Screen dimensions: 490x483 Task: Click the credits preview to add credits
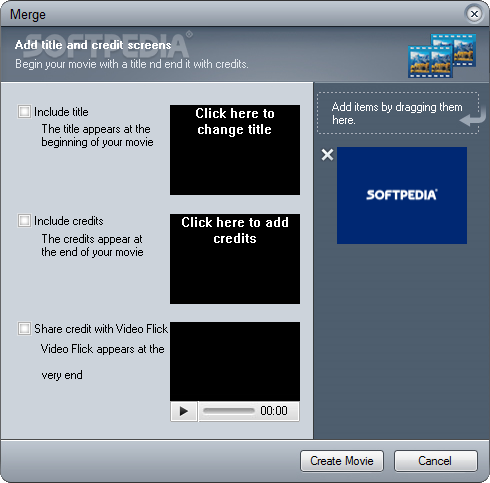(235, 259)
